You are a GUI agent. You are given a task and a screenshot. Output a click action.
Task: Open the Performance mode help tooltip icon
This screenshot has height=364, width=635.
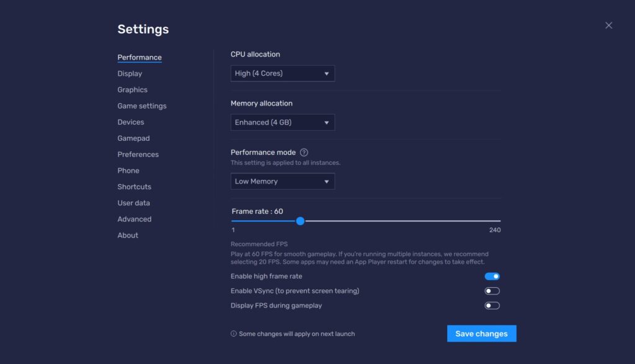[x=303, y=152]
